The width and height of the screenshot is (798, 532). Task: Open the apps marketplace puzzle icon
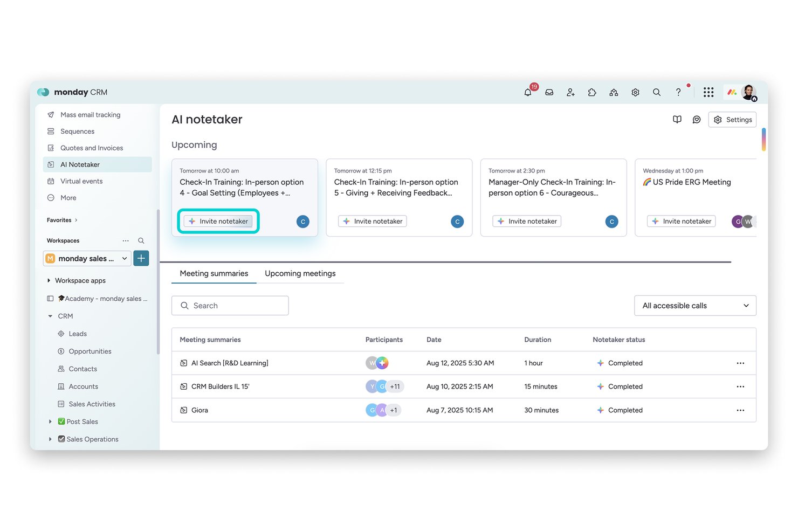592,92
